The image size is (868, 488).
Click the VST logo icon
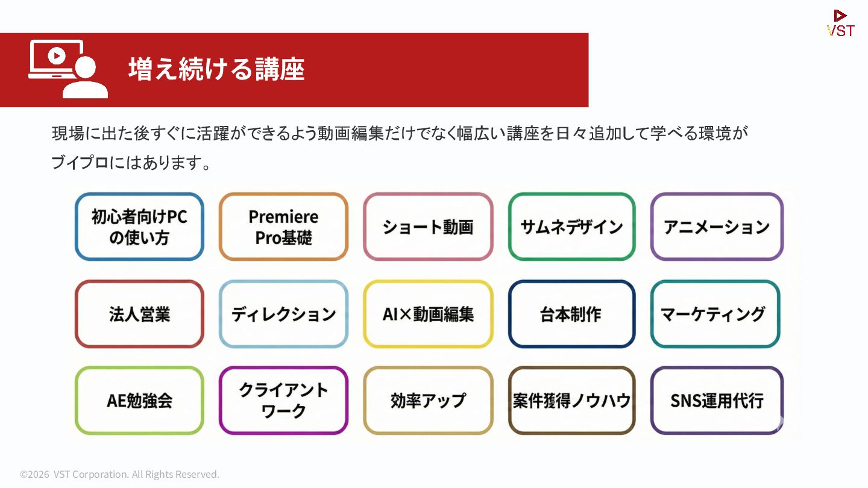840,23
